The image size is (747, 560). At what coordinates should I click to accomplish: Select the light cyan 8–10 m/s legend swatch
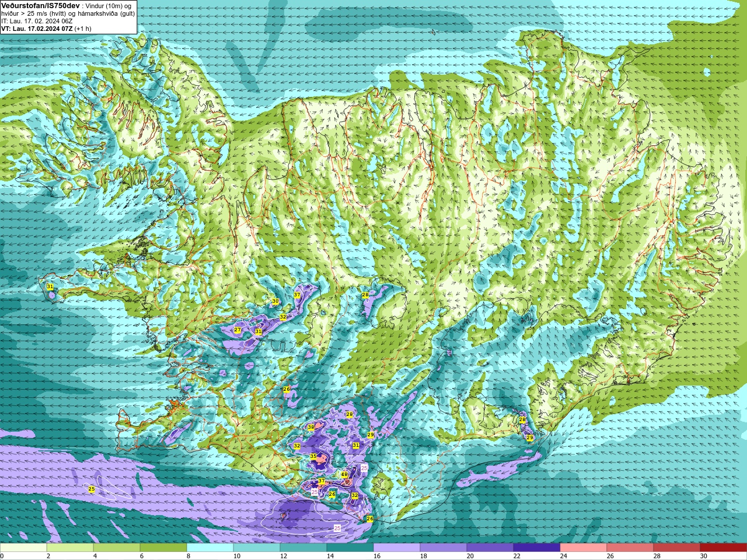click(x=210, y=548)
